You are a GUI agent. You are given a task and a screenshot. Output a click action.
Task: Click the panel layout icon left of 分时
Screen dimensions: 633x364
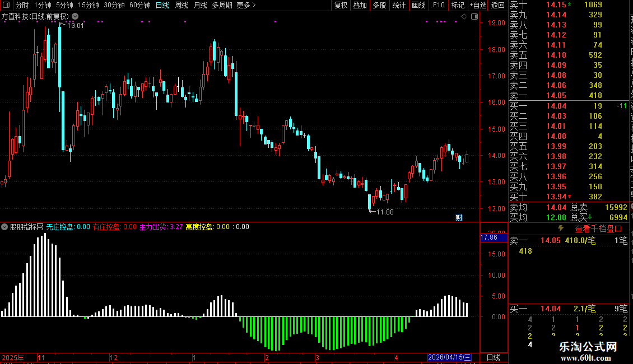click(6, 5)
